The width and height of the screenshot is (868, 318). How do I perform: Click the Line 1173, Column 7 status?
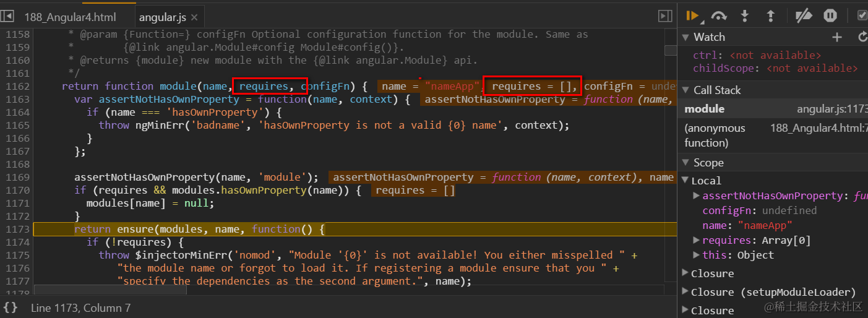[80, 307]
